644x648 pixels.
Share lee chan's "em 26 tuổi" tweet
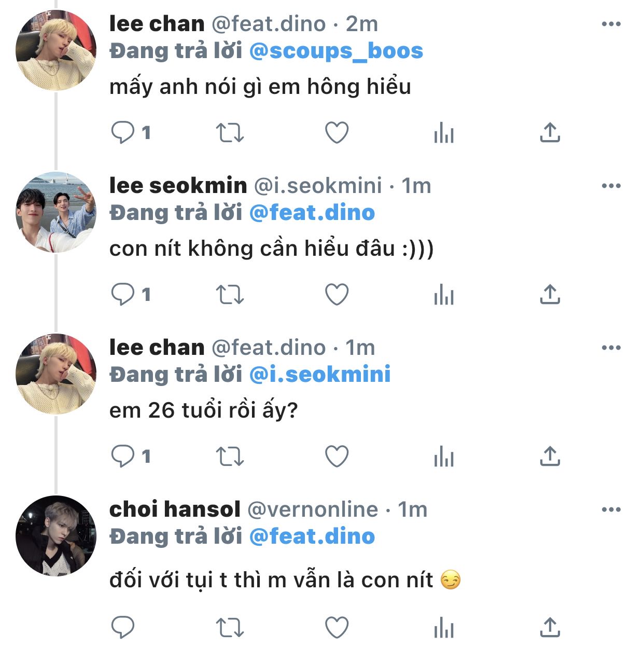pos(550,457)
